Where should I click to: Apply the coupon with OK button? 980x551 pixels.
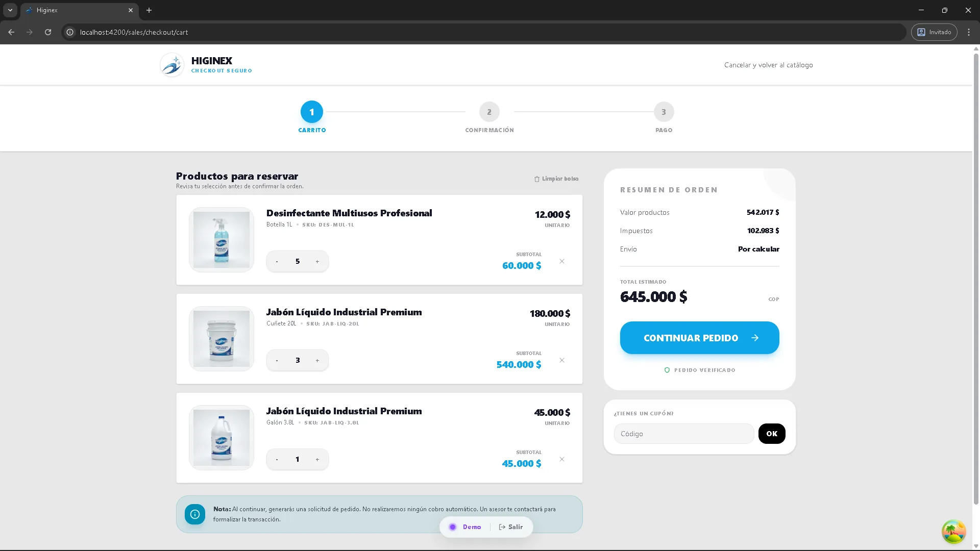coord(771,434)
